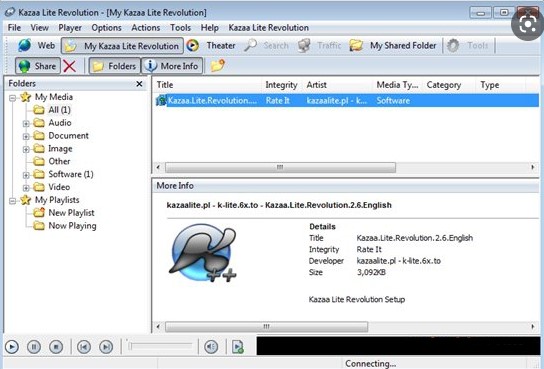Sort by the Media Type column header
Screen dimensions: 544x369
tap(397, 85)
